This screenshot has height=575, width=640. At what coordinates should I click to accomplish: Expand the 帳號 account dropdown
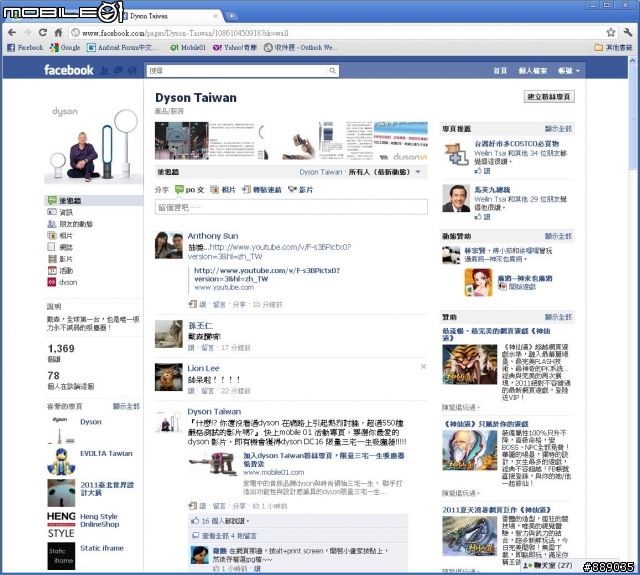pos(569,71)
